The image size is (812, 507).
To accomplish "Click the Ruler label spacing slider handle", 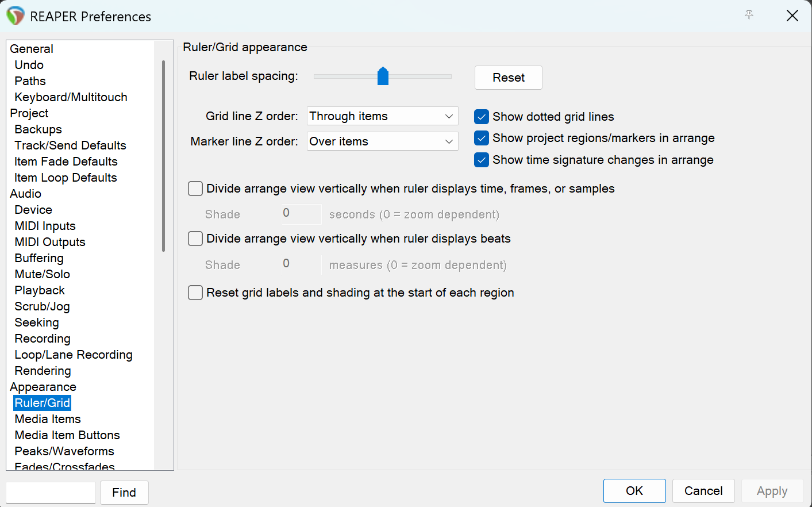I will pyautogui.click(x=383, y=76).
